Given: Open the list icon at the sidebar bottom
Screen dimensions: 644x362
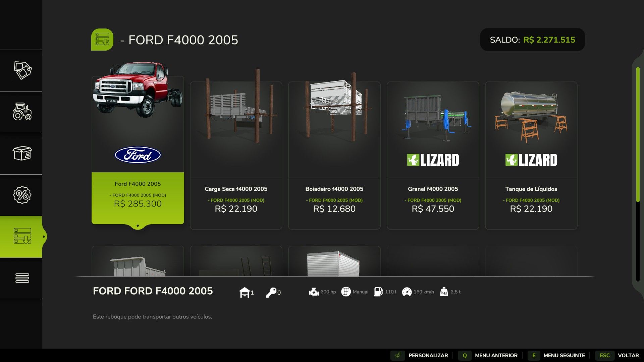Looking at the screenshot, I should point(21,278).
